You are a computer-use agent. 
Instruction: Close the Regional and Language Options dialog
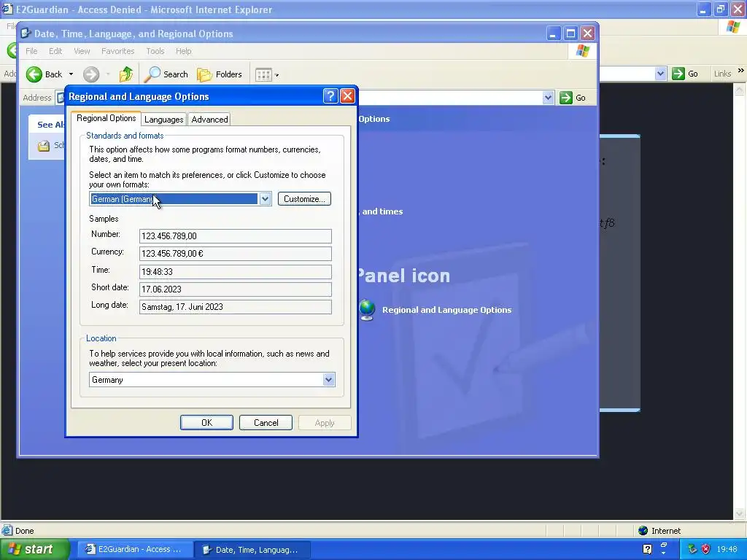(348, 96)
